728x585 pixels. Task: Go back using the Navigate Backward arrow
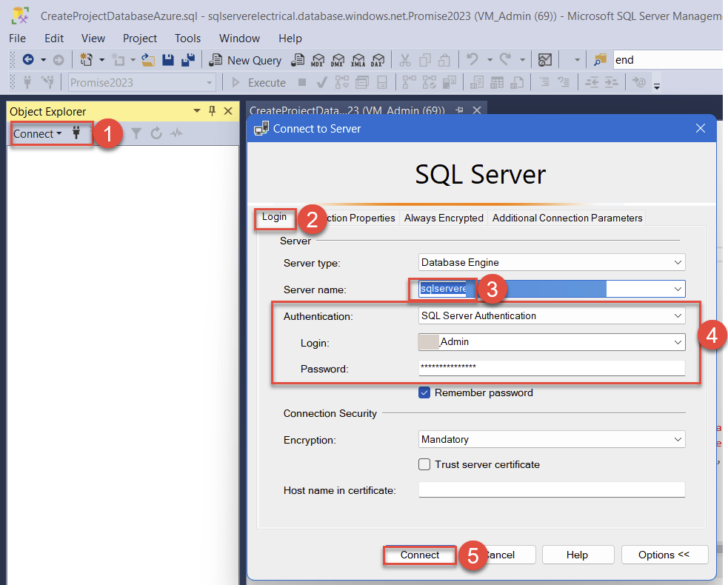pyautogui.click(x=28, y=59)
